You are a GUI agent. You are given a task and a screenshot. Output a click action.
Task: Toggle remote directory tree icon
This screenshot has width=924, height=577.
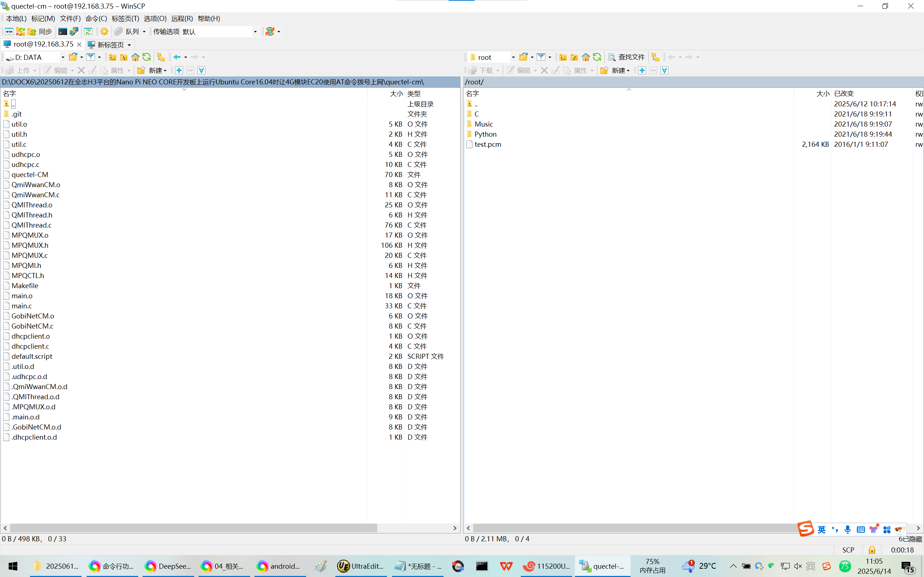[655, 57]
